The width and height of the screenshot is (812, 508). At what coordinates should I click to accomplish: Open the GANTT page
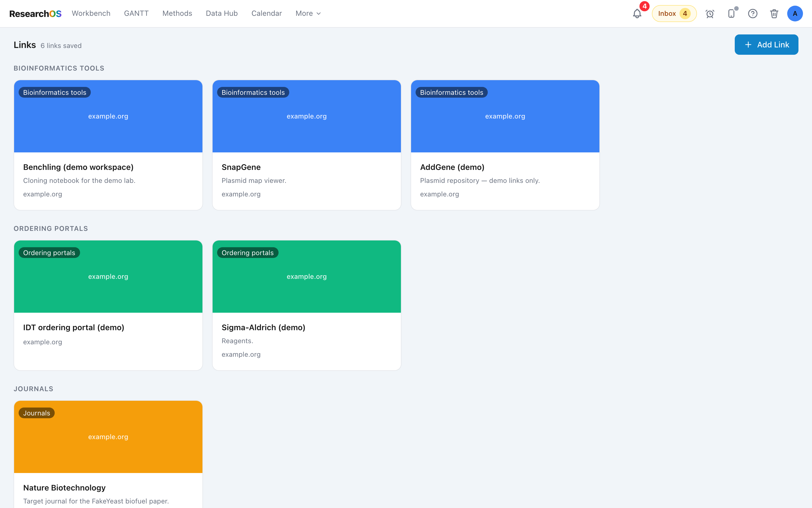[x=136, y=14]
